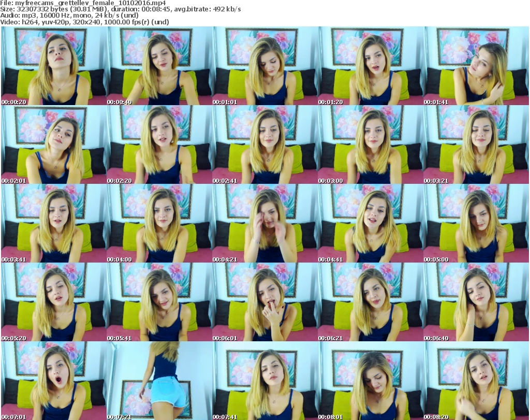Open the thumbnail stamped 00:03:41

coord(53,223)
